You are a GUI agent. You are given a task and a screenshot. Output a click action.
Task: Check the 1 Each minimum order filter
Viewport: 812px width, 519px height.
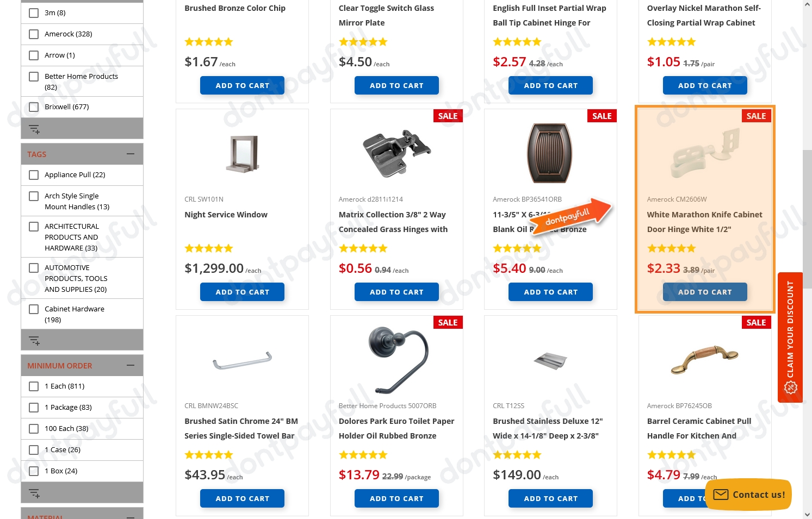click(x=33, y=386)
